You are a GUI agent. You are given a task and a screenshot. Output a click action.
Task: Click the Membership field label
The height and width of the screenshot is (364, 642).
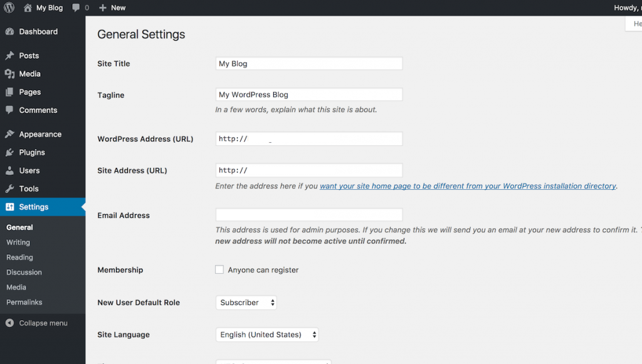pos(120,270)
